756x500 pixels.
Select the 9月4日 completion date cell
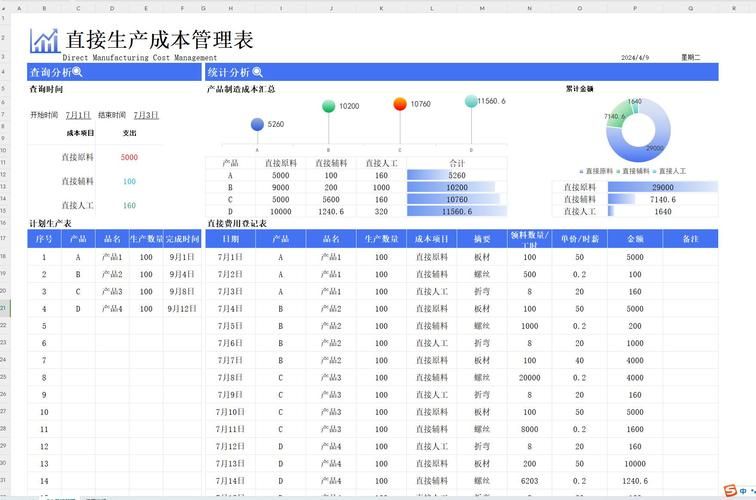coord(182,274)
